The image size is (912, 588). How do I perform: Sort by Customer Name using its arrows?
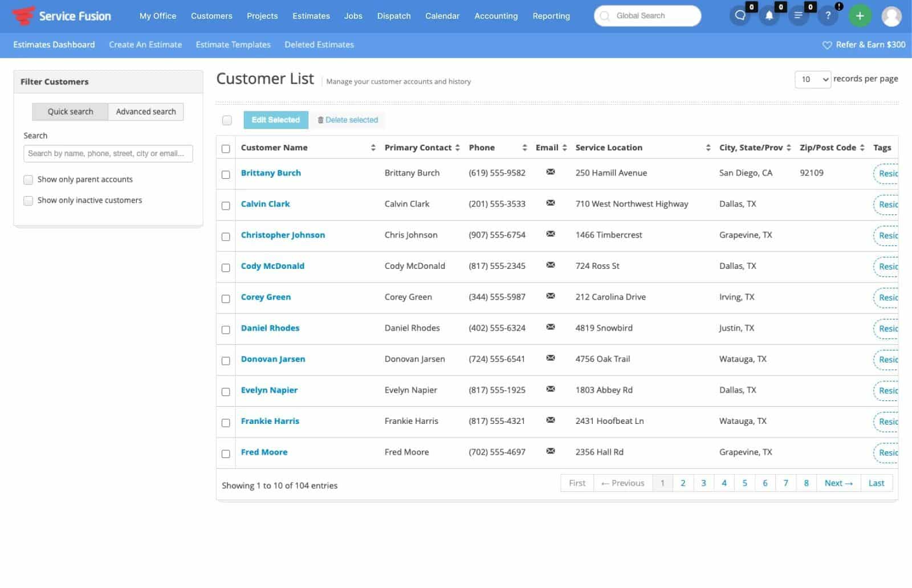tap(373, 147)
